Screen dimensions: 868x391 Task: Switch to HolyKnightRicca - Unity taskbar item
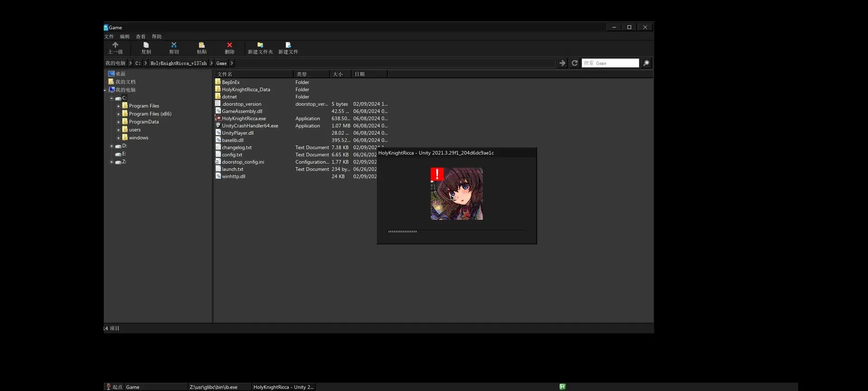click(283, 387)
